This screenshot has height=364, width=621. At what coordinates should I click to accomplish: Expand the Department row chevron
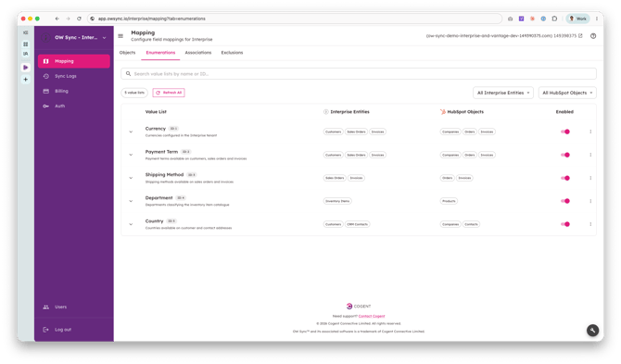click(x=131, y=201)
